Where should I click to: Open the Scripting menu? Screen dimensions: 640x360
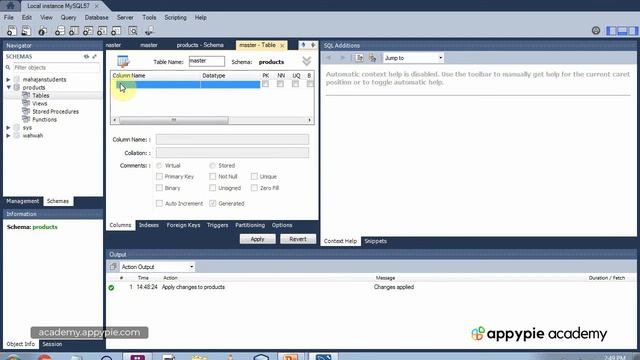pyautogui.click(x=176, y=18)
